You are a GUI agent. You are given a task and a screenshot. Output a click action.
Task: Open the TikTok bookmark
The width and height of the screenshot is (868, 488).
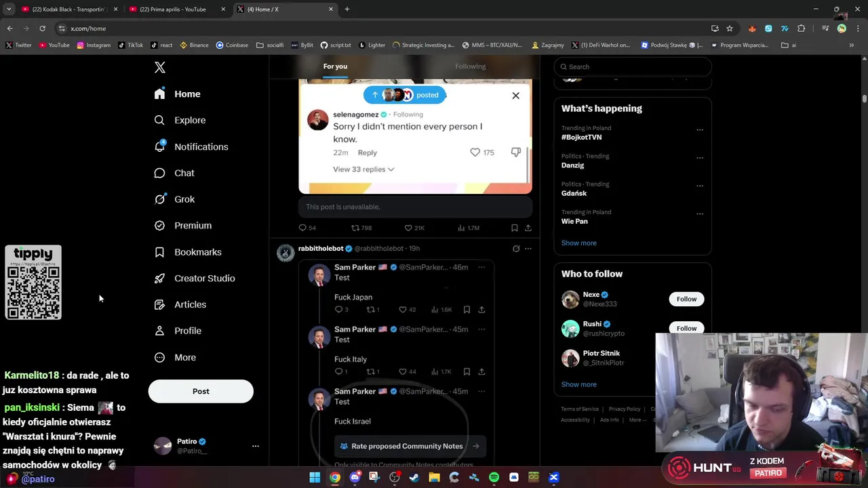coord(130,45)
